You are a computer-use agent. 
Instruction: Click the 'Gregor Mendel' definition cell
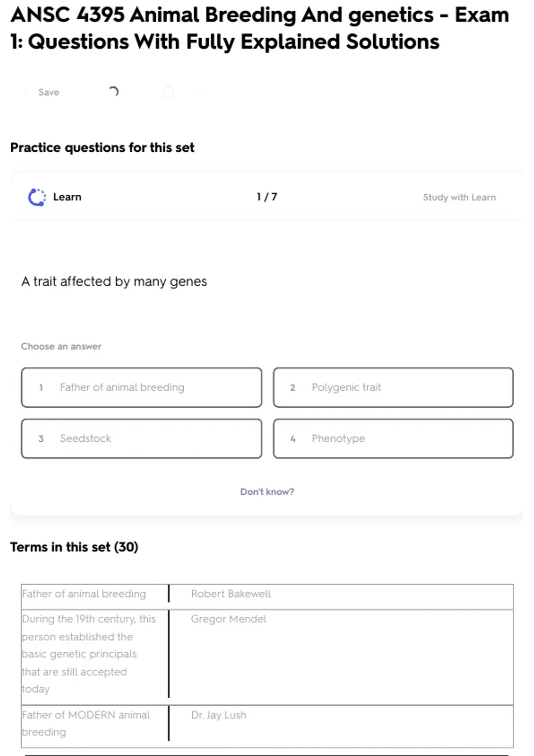[x=229, y=619]
